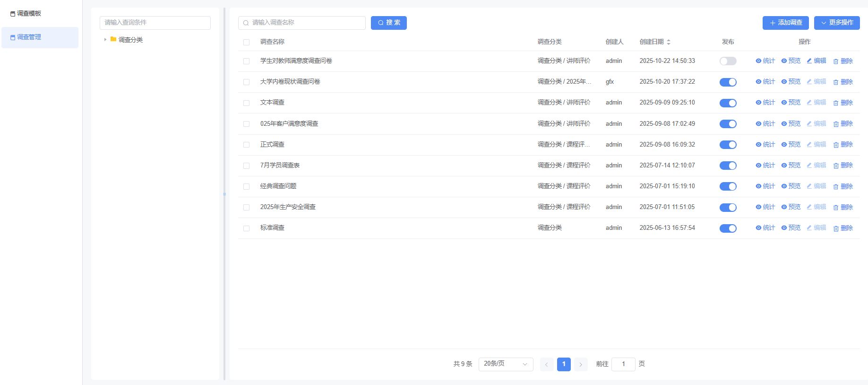Delete 7月学员调查表

coord(843,166)
